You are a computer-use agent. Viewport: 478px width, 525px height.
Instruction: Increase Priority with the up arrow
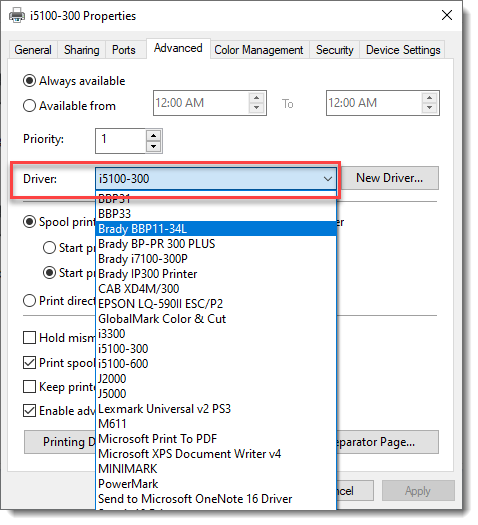tap(154, 136)
